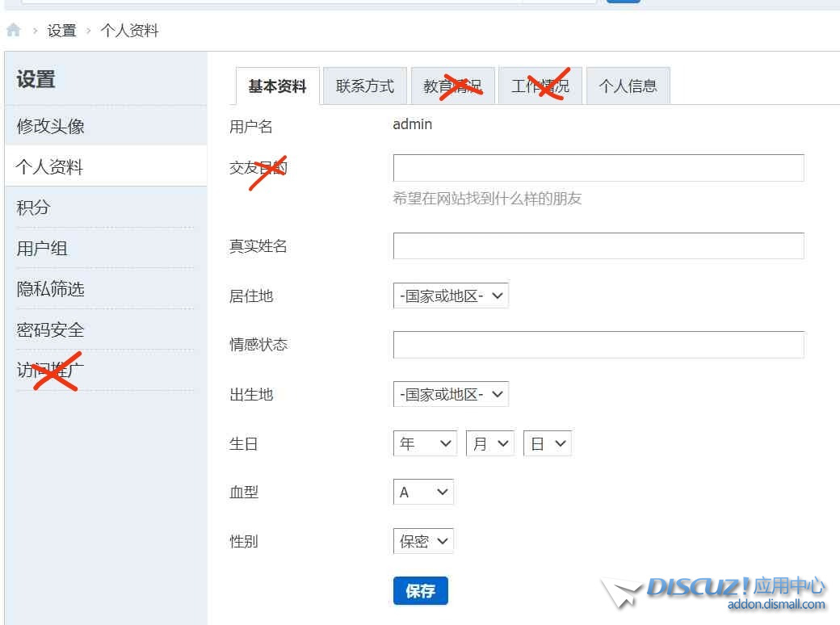
Task: Click the top friendship purpose input field
Action: point(598,168)
